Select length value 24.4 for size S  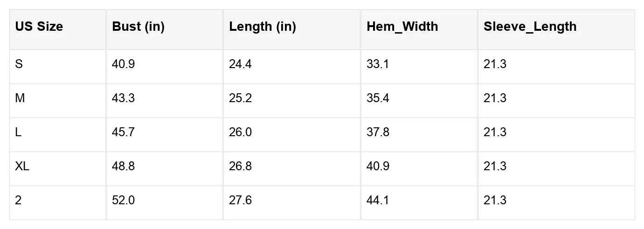coord(240,64)
